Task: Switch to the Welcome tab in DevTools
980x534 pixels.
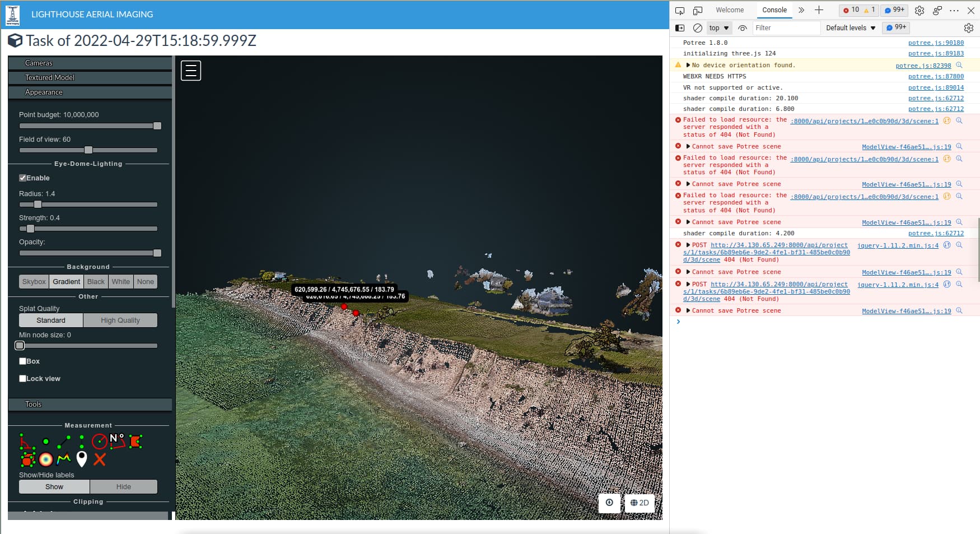Action: pos(730,10)
